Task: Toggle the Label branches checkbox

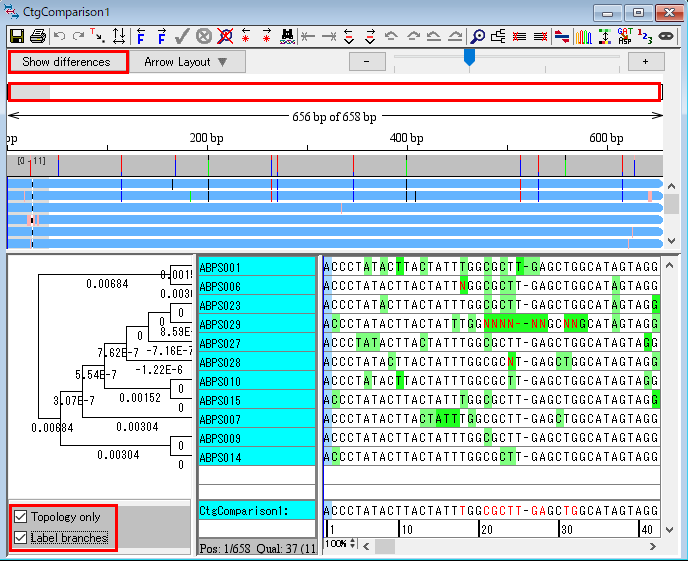Action: [21, 537]
